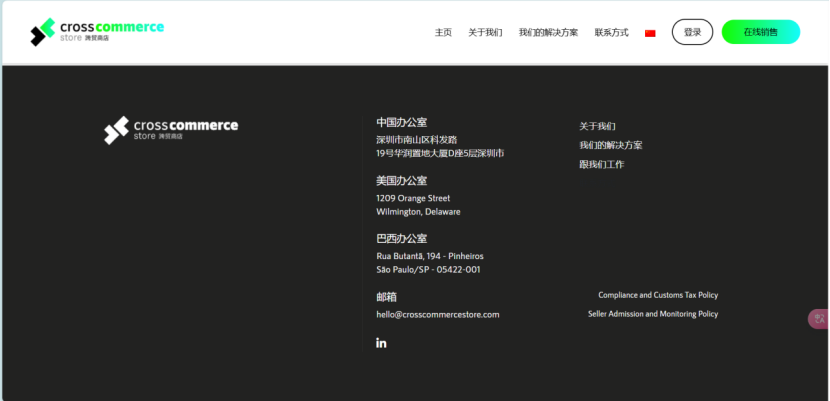Open Seller Admission and Monitoring Policy
Image resolution: width=830 pixels, height=401 pixels.
point(652,314)
